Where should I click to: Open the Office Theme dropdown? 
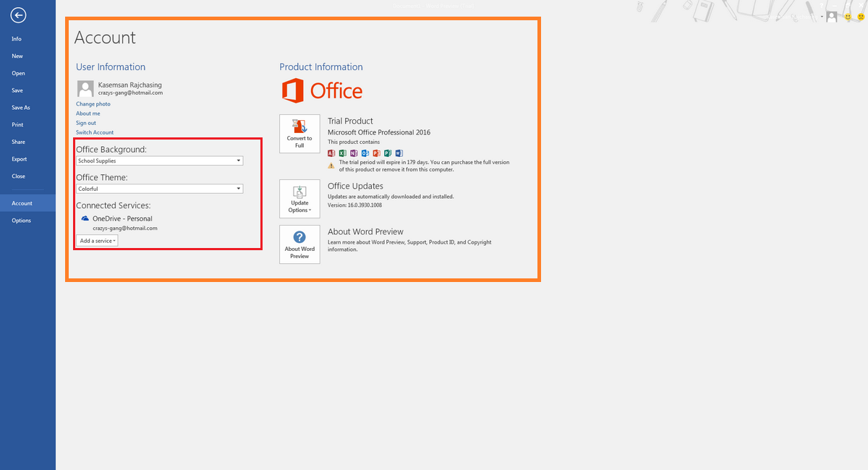tap(160, 189)
